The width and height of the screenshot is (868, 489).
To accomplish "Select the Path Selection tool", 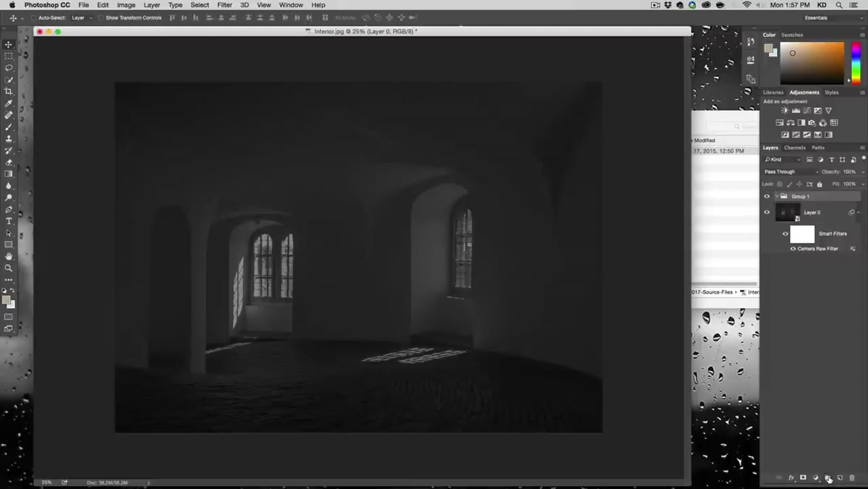I will coord(9,233).
